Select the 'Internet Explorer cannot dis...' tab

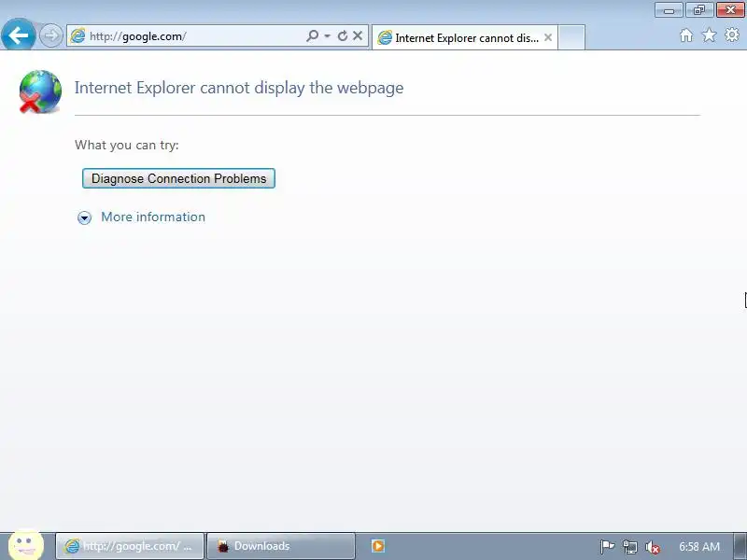coord(464,37)
